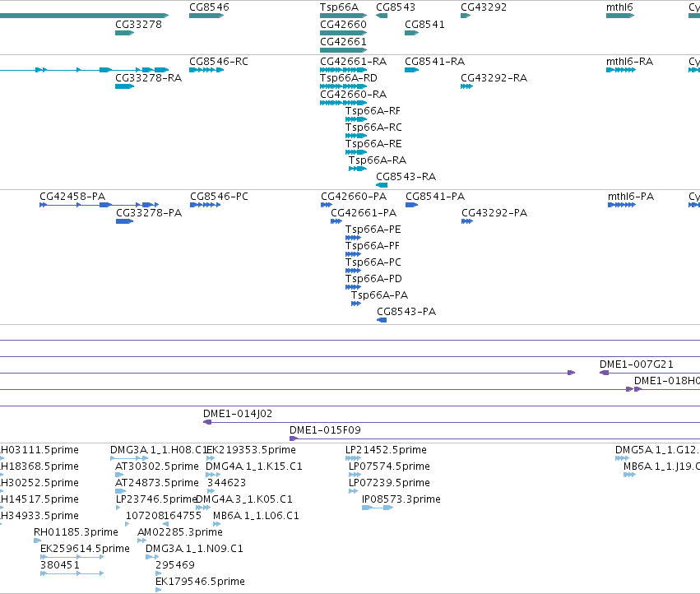Click the mthl6-RA transcript
This screenshot has height=594, width=700.
point(621,70)
